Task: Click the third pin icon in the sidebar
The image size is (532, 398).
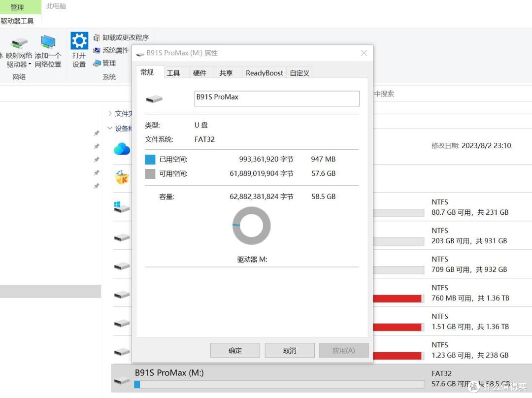Action: pyautogui.click(x=97, y=160)
